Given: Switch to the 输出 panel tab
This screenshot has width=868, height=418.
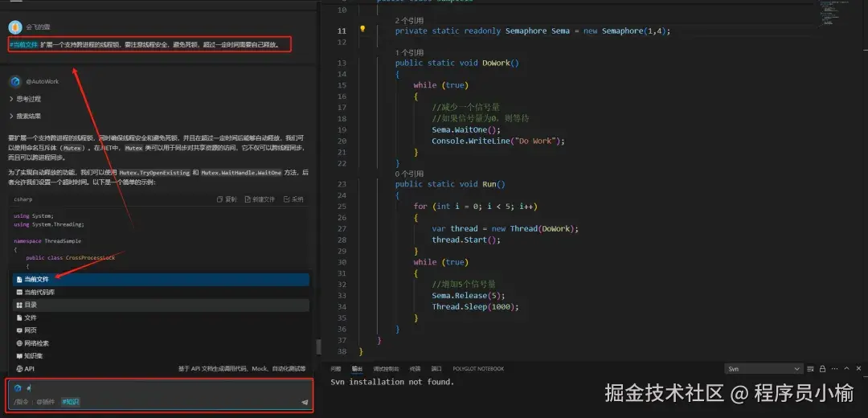Looking at the screenshot, I should coord(357,369).
